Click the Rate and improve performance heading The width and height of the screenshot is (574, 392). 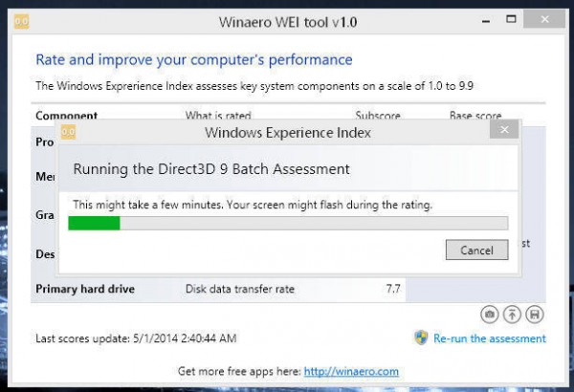click(x=194, y=60)
